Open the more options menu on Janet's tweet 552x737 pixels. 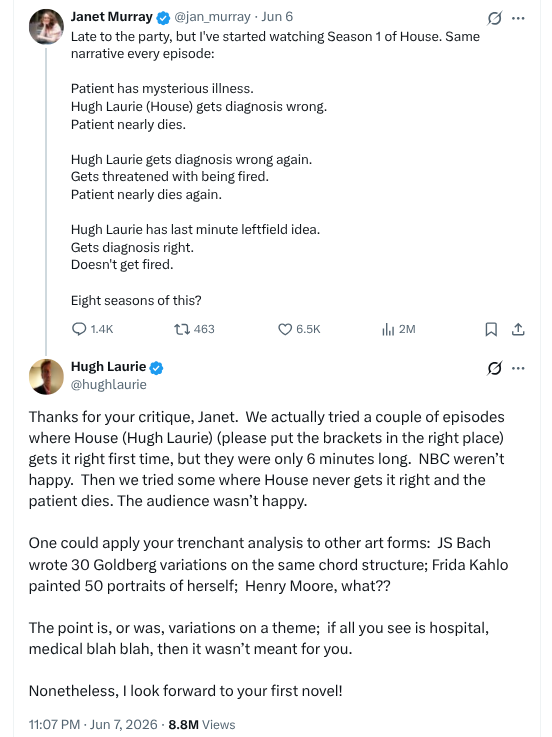[518, 18]
